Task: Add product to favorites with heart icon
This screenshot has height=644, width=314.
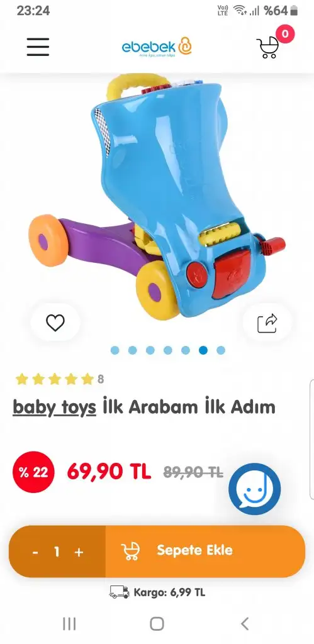Action: 55,323
